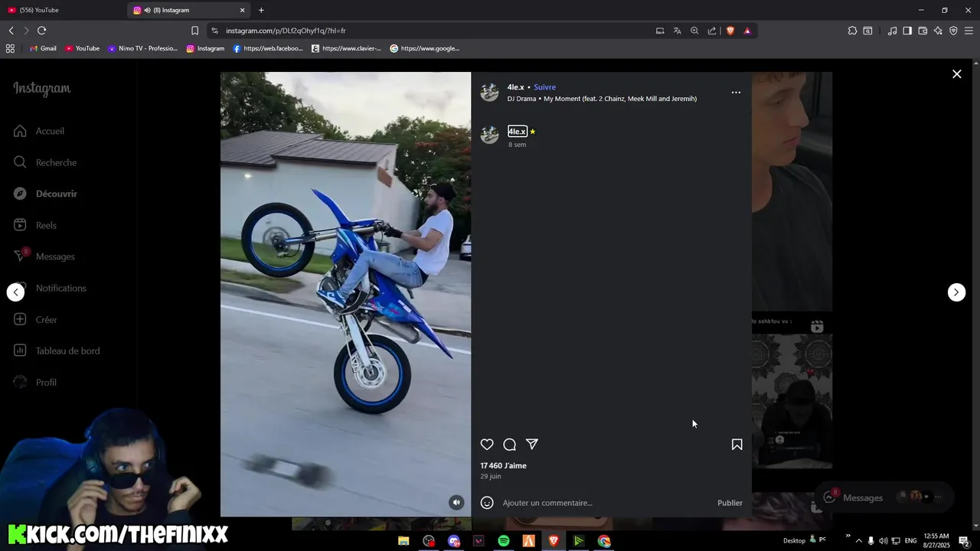980x551 pixels.
Task: Open the emoji picker in comment box
Action: pos(487,503)
